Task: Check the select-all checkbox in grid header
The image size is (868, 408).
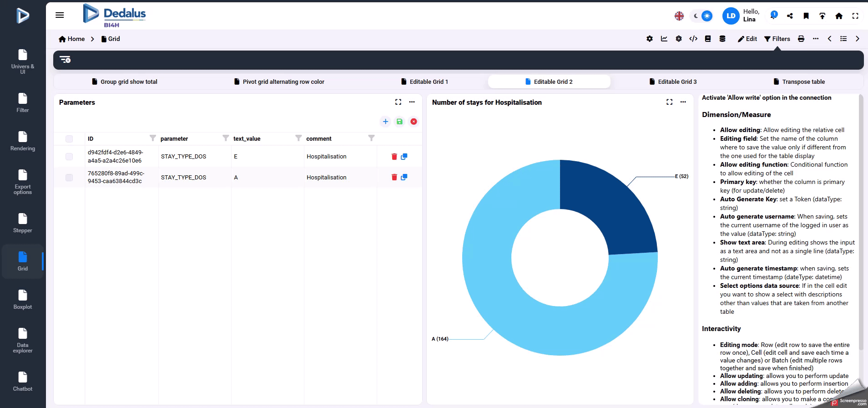Action: pos(69,139)
